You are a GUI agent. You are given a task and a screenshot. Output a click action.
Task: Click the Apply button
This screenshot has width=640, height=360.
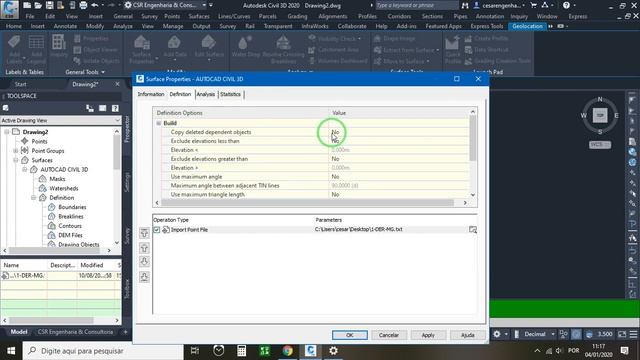tap(428, 335)
